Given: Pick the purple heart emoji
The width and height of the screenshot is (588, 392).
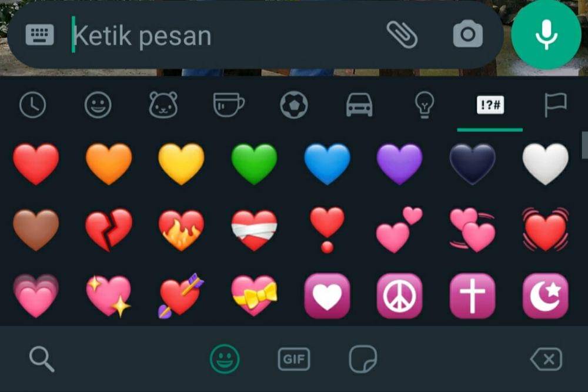Looking at the screenshot, I should tap(400, 164).
